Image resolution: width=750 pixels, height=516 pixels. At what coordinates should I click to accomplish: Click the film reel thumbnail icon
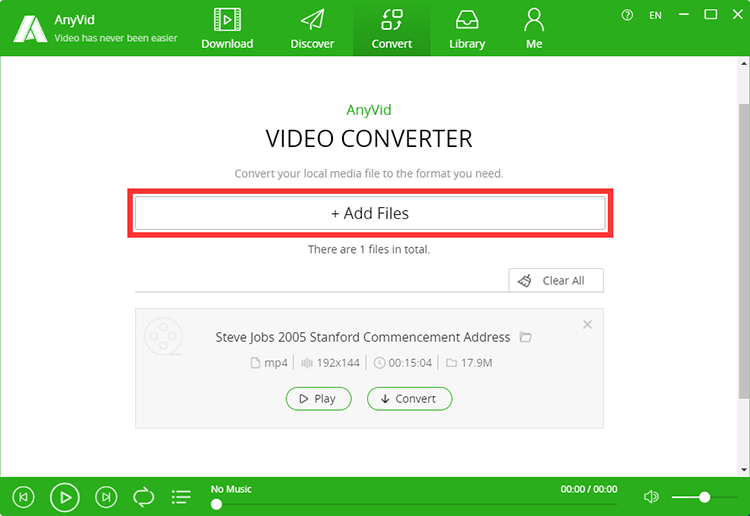point(163,337)
